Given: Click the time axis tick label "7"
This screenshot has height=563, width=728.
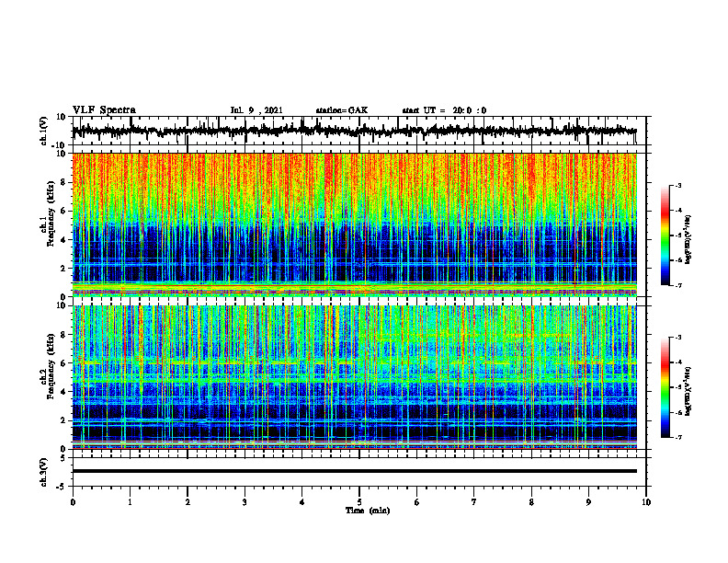Looking at the screenshot, I should click(x=474, y=502).
